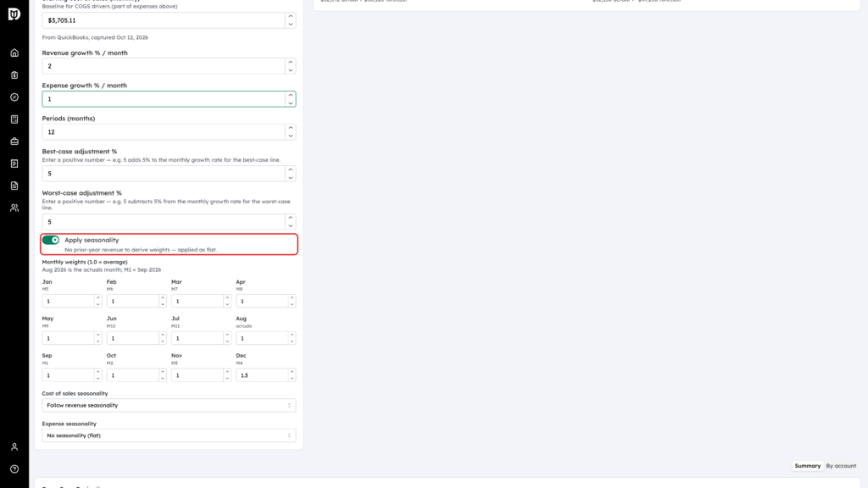
Task: Decrease cost of sales amount with down arrow
Action: 291,25
